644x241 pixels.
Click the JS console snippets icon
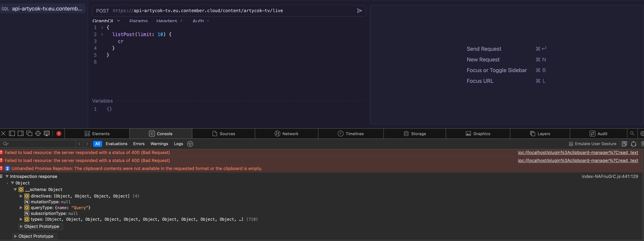coord(624,144)
